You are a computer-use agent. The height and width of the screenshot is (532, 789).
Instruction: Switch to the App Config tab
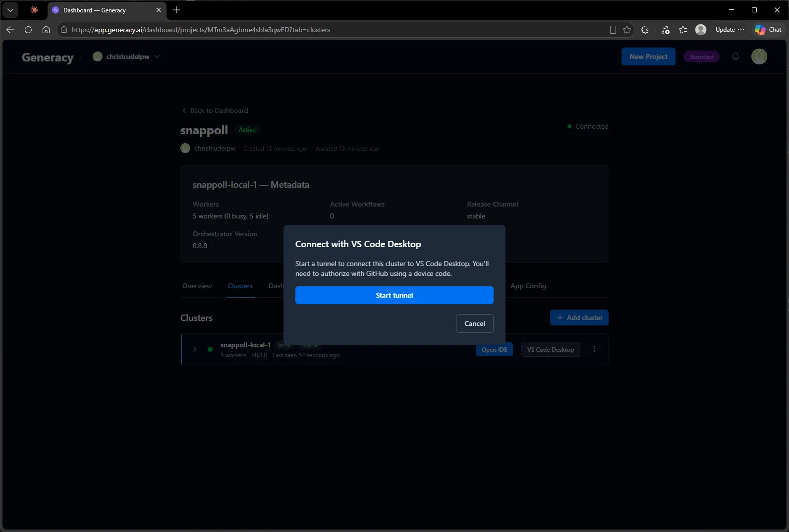(528, 286)
